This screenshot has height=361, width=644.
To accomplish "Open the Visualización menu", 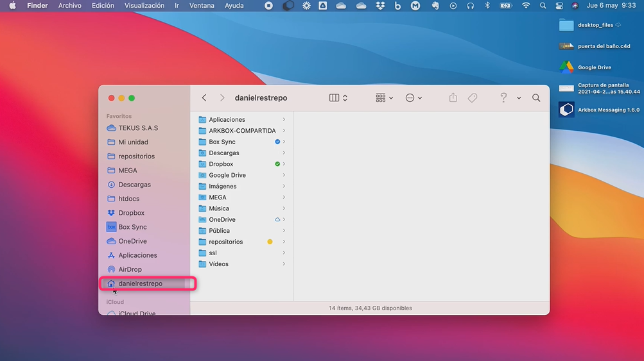I will (144, 6).
